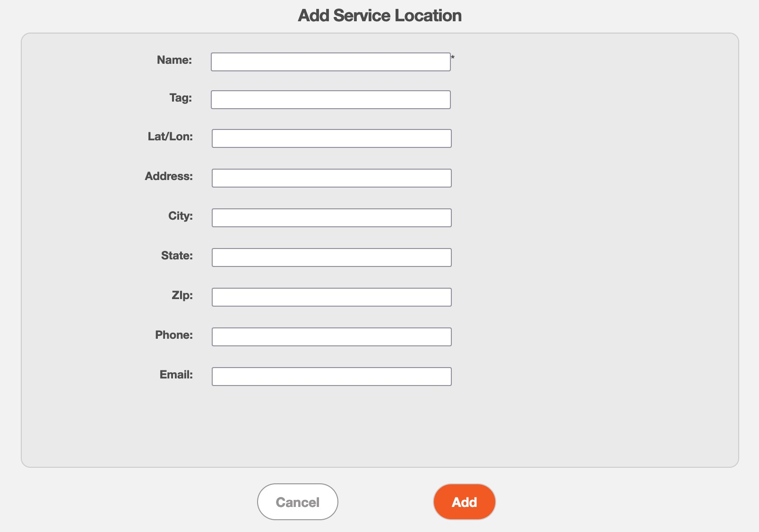759x532 pixels.
Task: Click the Phone number text box
Action: [332, 337]
